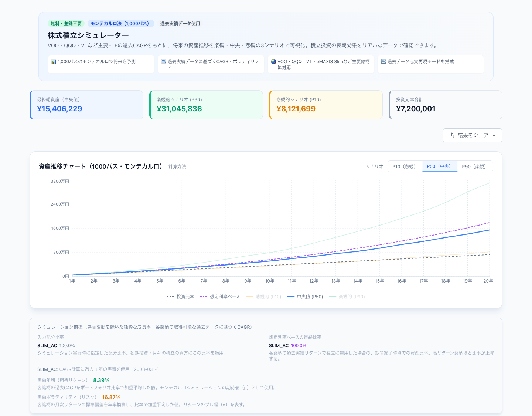Switch scenario to P10（悲観）
Screen dimensions: 532x416
(x=405, y=166)
